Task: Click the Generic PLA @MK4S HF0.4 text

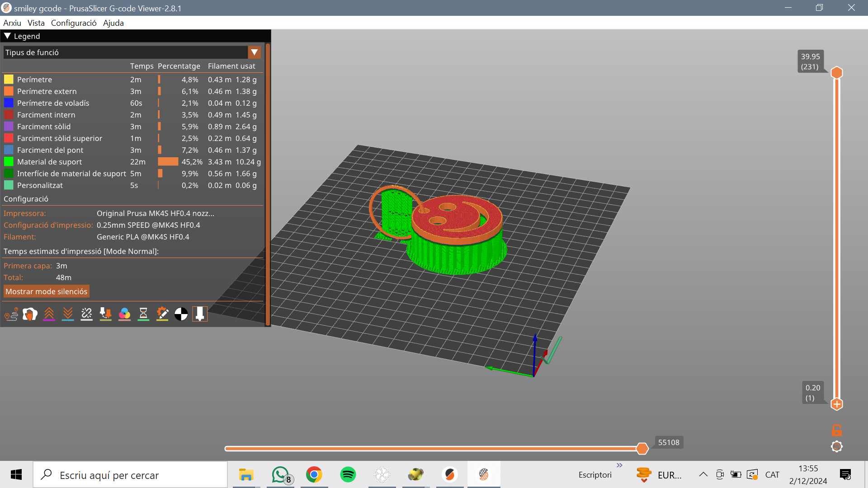Action: [143, 237]
